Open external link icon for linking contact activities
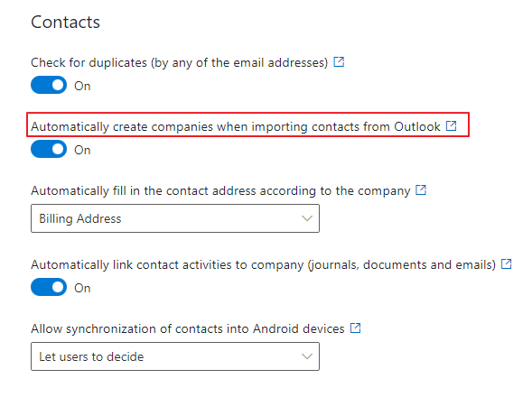532x397 pixels. coord(506,263)
